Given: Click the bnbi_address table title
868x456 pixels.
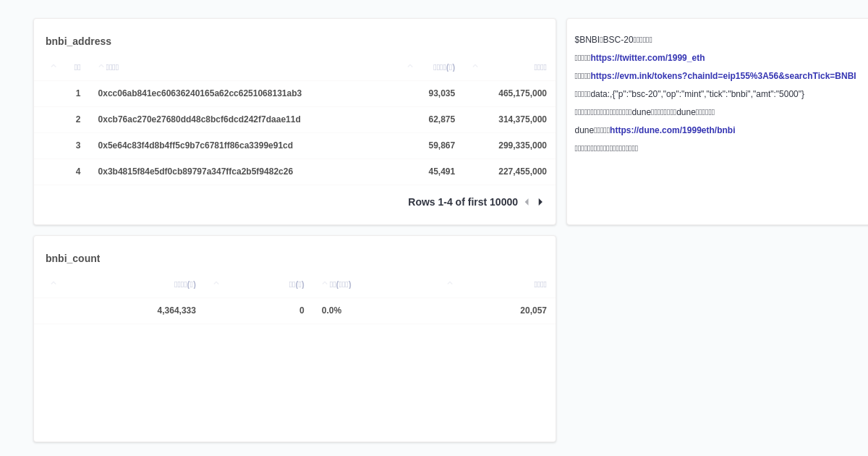Looking at the screenshot, I should (78, 41).
